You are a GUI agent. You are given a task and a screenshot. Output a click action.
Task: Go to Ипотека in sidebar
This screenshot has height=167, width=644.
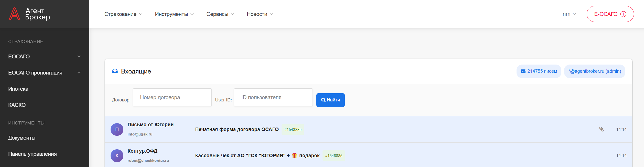(18, 89)
